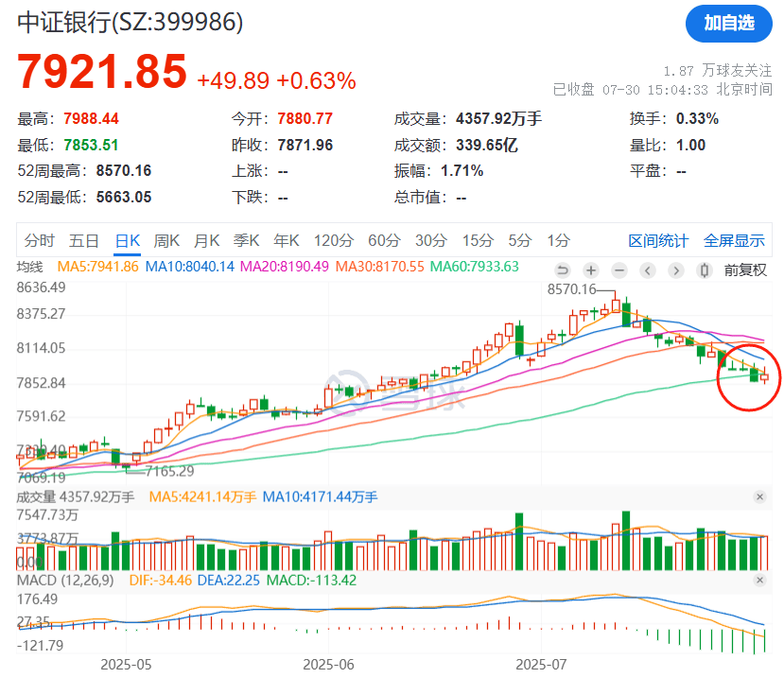Click the volume MA5:4241.14万手 label
This screenshot has width=784, height=678.
click(202, 497)
